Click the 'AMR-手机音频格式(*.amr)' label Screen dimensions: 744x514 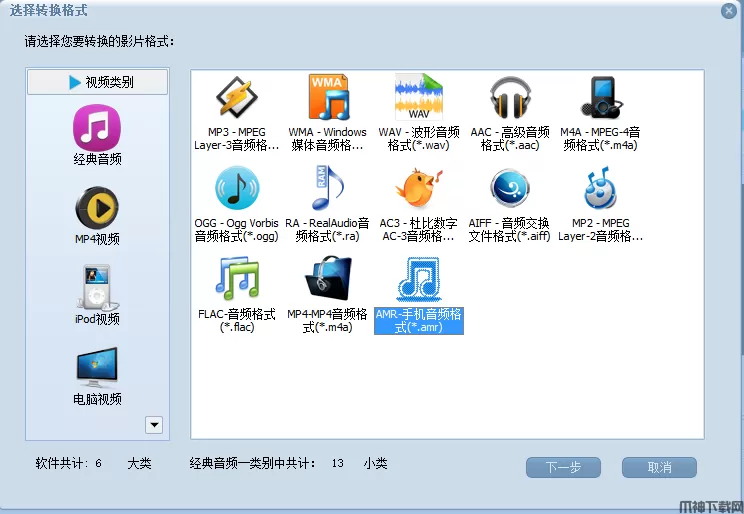pyautogui.click(x=418, y=321)
